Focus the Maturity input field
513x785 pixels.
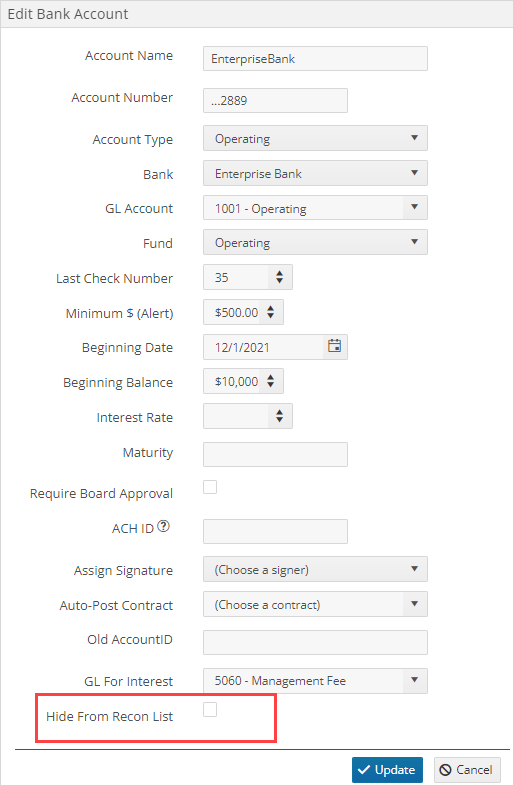pyautogui.click(x=275, y=455)
